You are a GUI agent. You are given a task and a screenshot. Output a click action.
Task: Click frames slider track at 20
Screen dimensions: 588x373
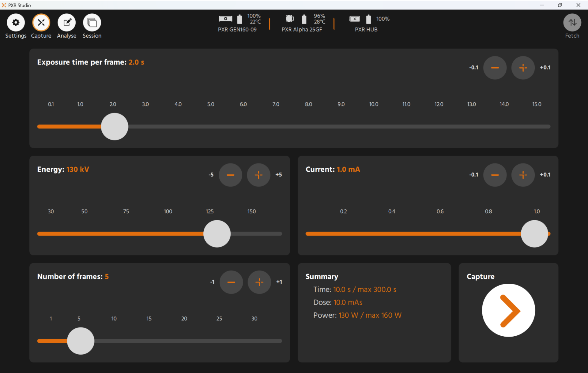click(x=184, y=341)
